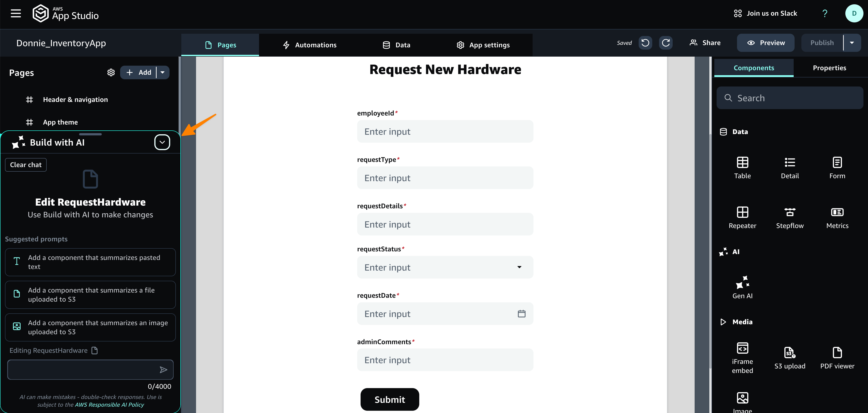This screenshot has width=868, height=413.
Task: Open the hamburger navigation menu
Action: [16, 13]
